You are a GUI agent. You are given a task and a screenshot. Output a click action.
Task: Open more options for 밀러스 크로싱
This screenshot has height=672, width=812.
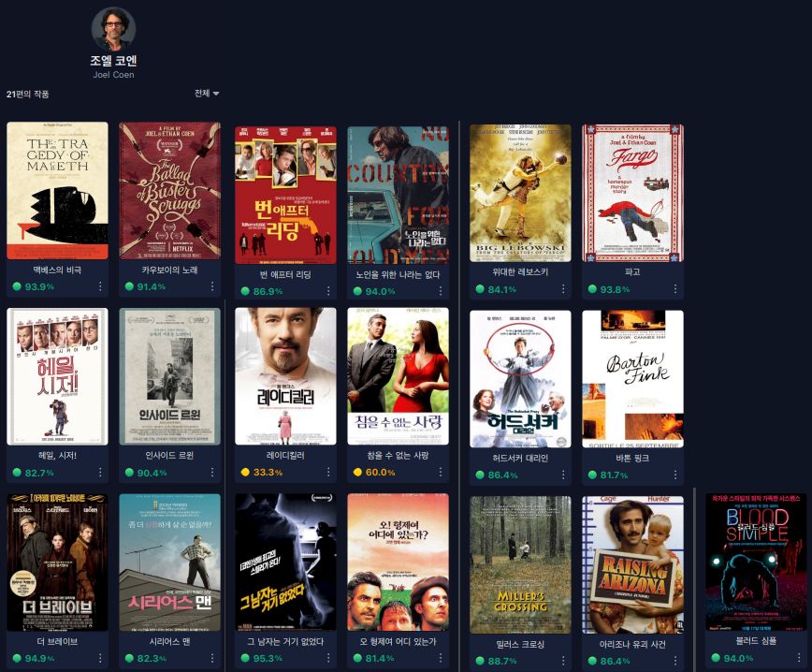(563, 661)
